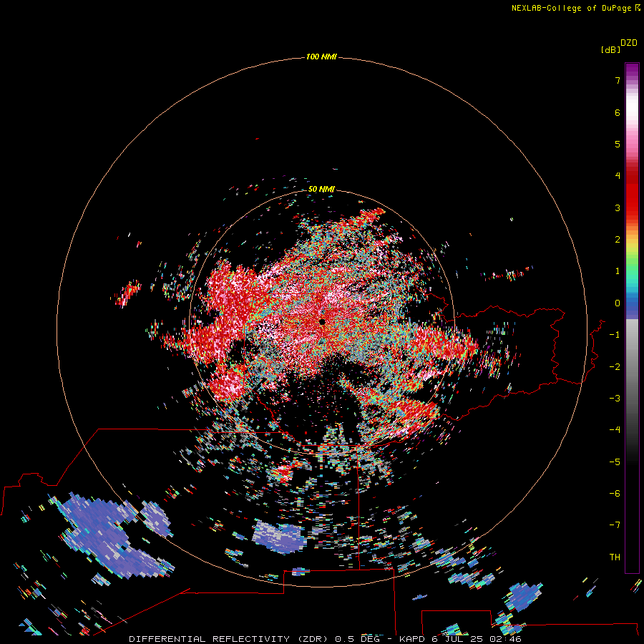Click the -2 dB tick label
This screenshot has width=644, height=644.
point(615,367)
